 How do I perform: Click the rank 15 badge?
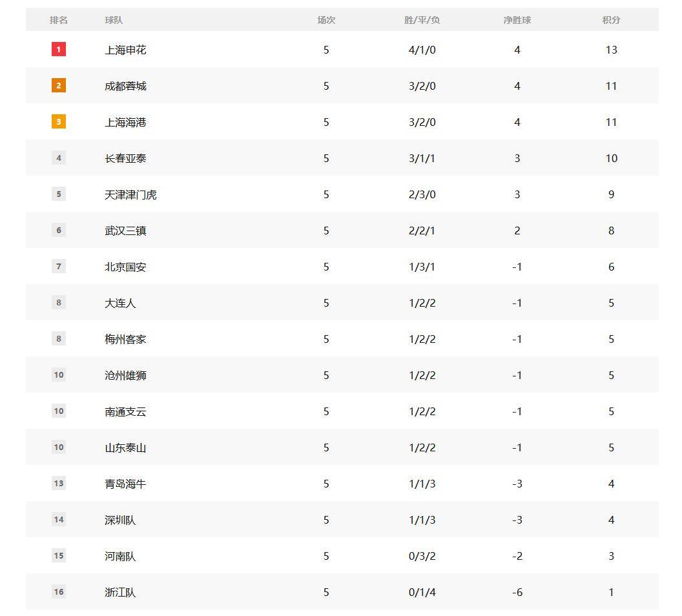[59, 555]
